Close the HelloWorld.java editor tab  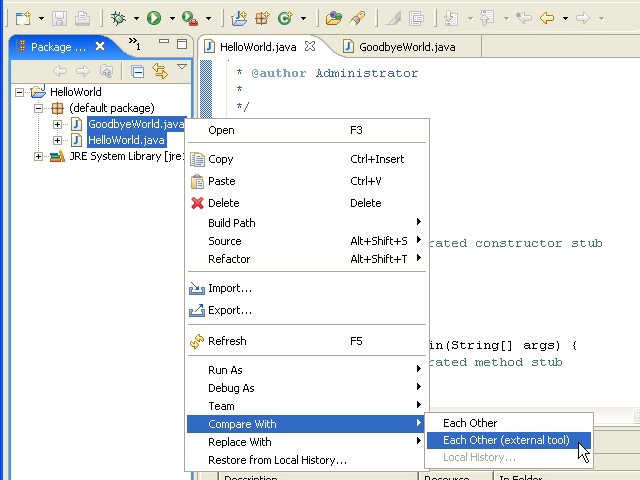[310, 46]
